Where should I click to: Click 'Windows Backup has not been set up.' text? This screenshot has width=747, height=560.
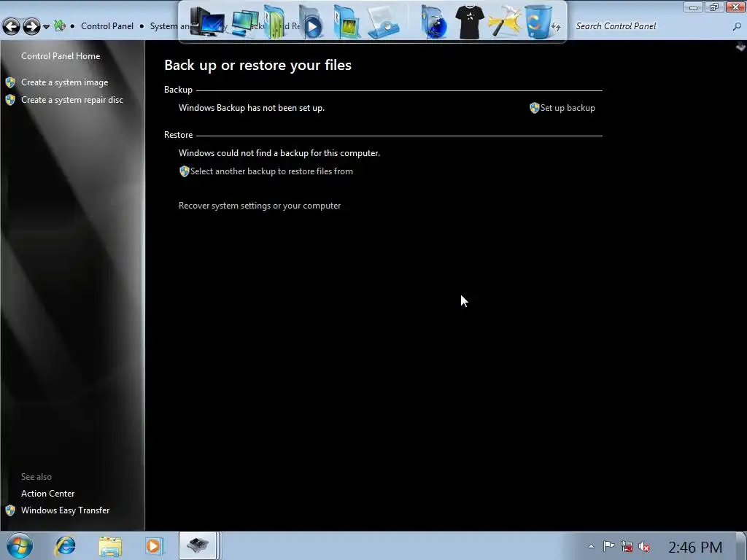[x=252, y=108]
